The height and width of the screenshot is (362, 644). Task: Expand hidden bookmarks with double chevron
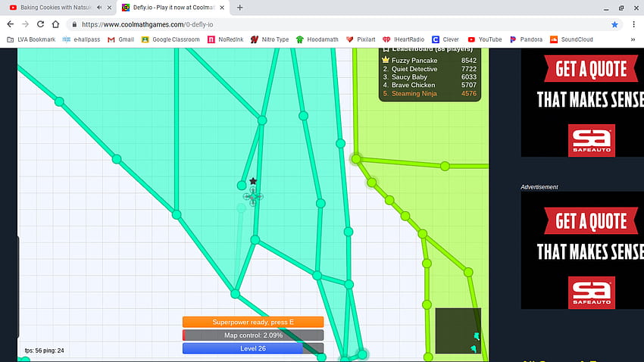[x=633, y=39]
